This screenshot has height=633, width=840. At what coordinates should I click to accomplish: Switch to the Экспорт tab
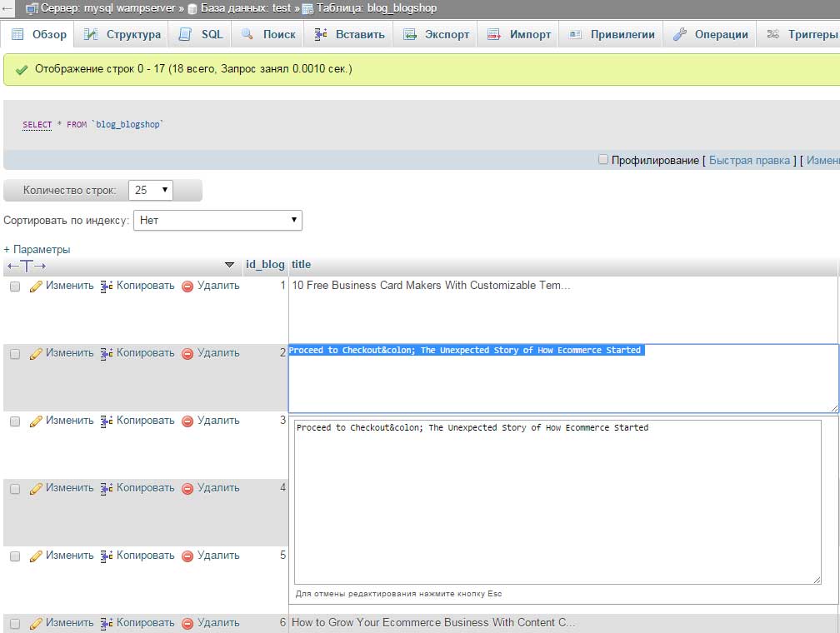click(x=436, y=34)
